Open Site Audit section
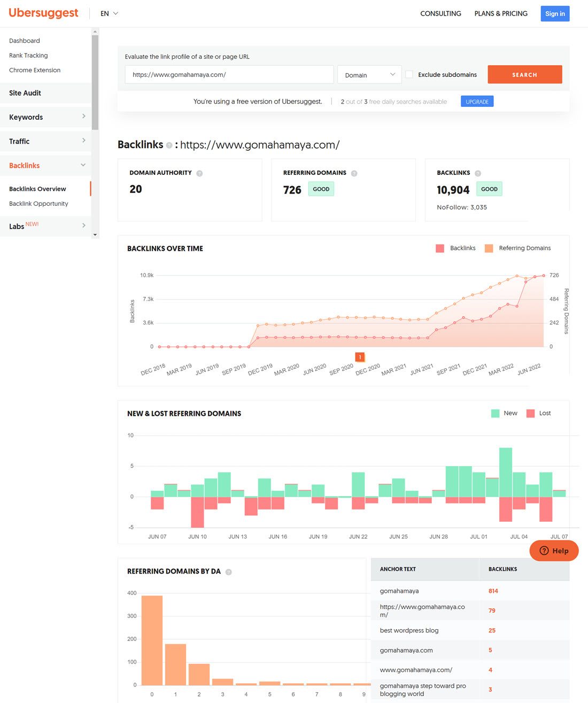The height and width of the screenshot is (703, 588). point(45,93)
